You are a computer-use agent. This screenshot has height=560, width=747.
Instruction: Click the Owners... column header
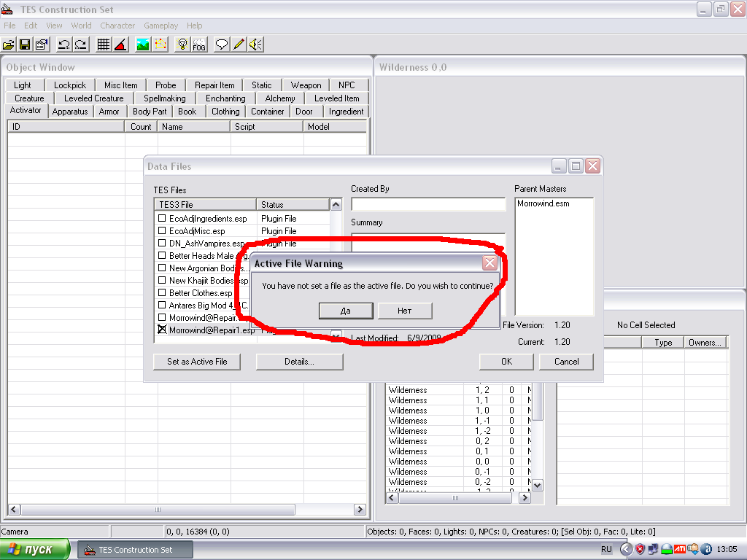point(705,343)
